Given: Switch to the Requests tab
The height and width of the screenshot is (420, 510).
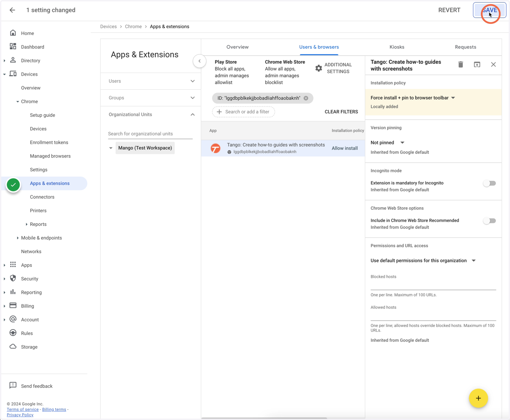Looking at the screenshot, I should [465, 47].
